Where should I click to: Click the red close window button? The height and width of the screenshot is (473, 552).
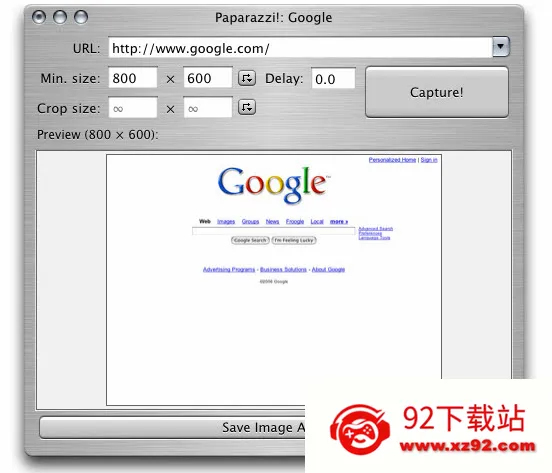39,17
